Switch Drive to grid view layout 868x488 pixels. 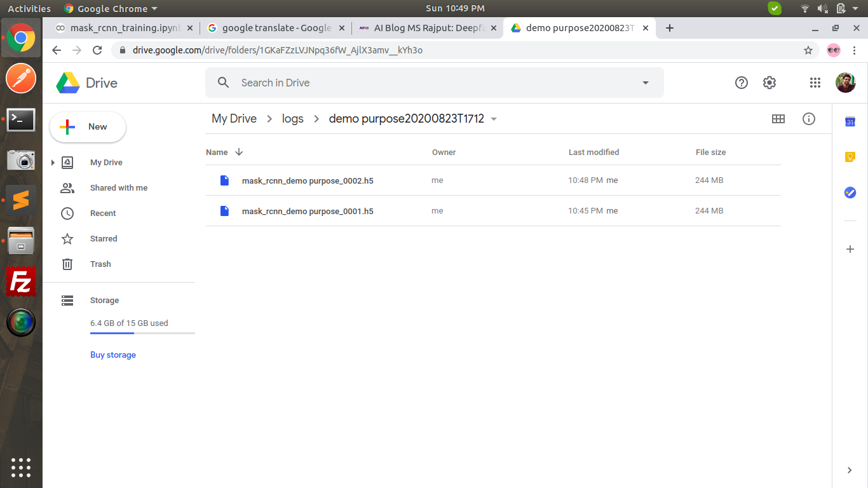[778, 119]
